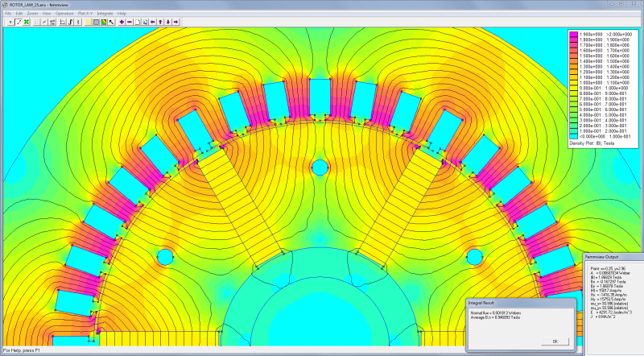Viewport: 644px width, 356px height.
Task: Click the blank page zoom natural icon
Action: [x=137, y=22]
